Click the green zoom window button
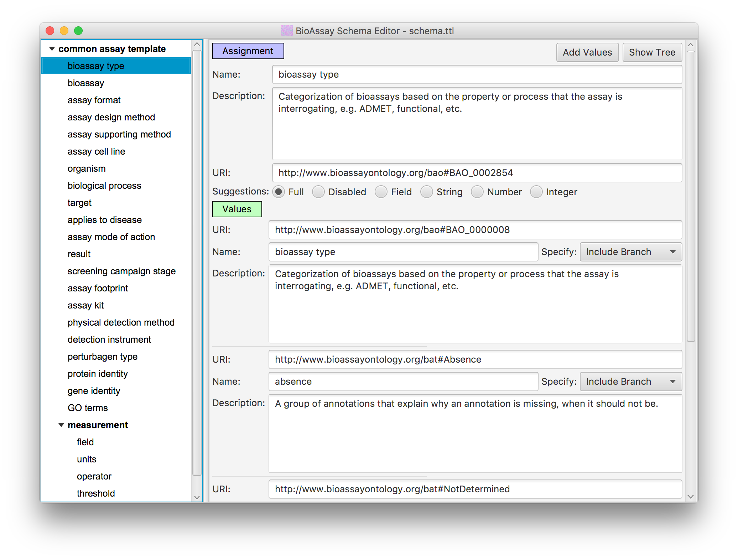 (x=78, y=31)
